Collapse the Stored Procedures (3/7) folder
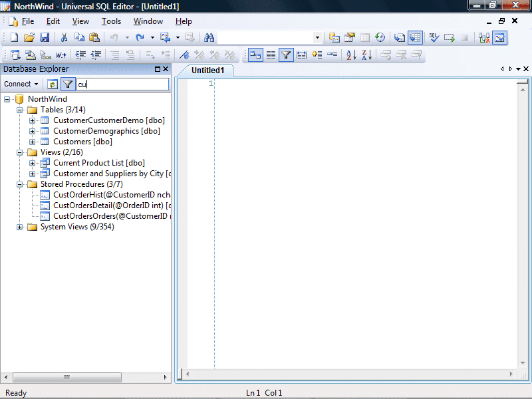 pos(20,185)
